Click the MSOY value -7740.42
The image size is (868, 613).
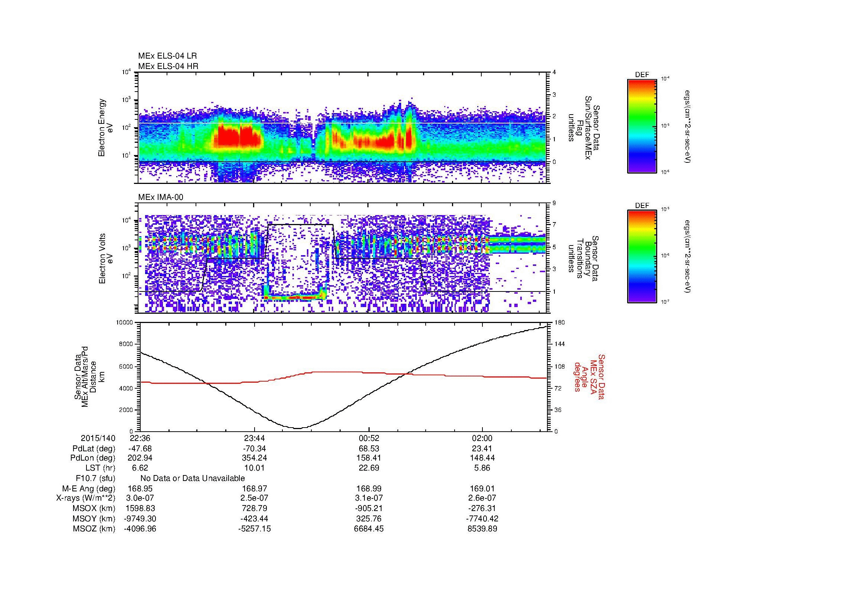click(x=482, y=519)
